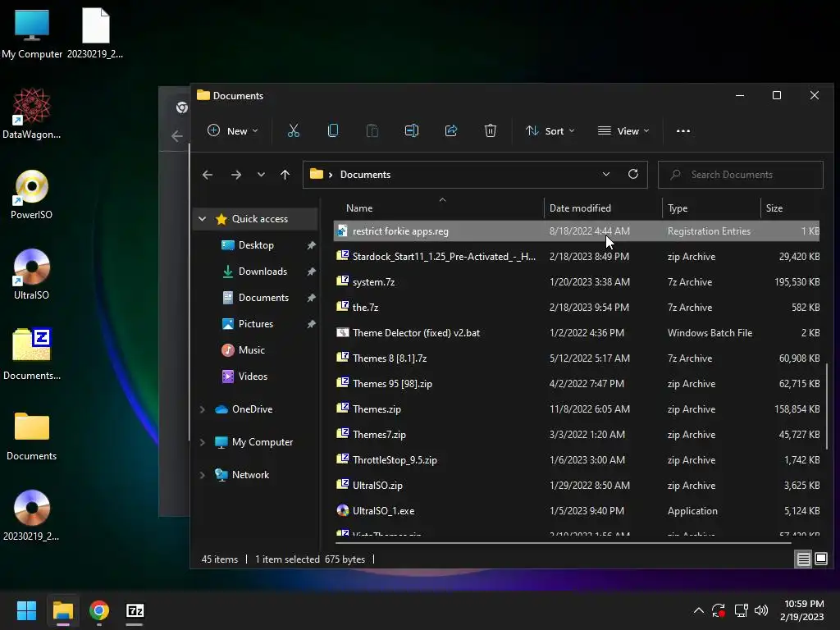Open network icon in system tray
The image size is (840, 630).
[741, 610]
